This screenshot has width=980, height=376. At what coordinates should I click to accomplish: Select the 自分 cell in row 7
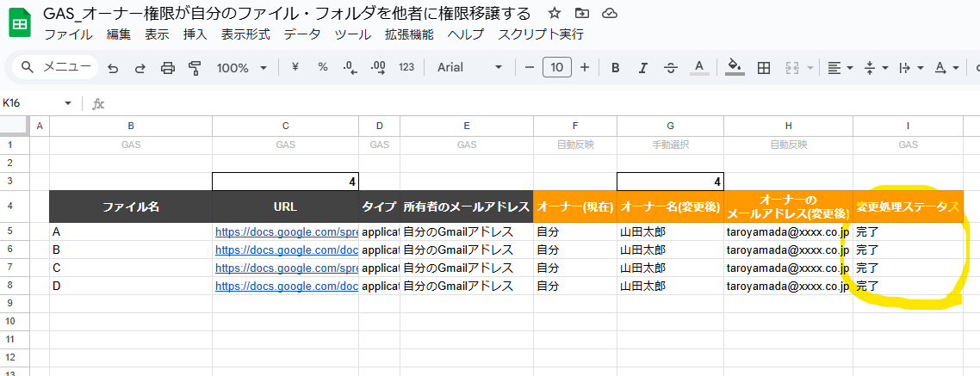[575, 268]
